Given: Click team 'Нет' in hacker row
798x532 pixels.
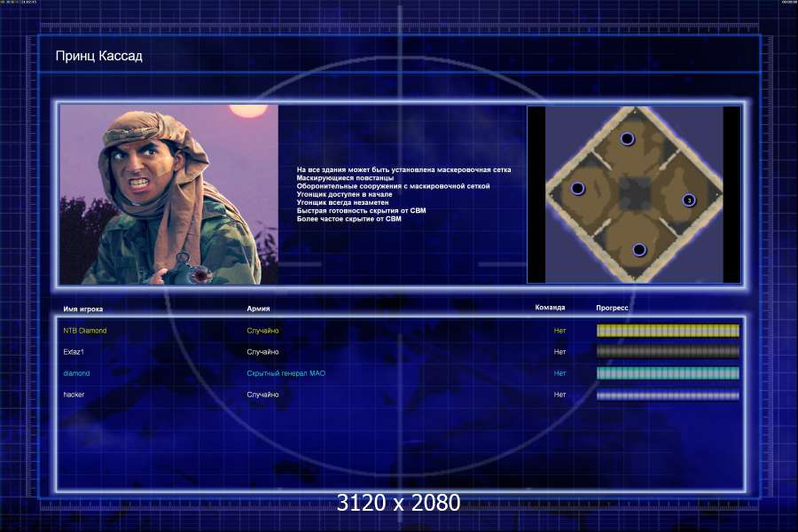Looking at the screenshot, I should (x=559, y=395).
